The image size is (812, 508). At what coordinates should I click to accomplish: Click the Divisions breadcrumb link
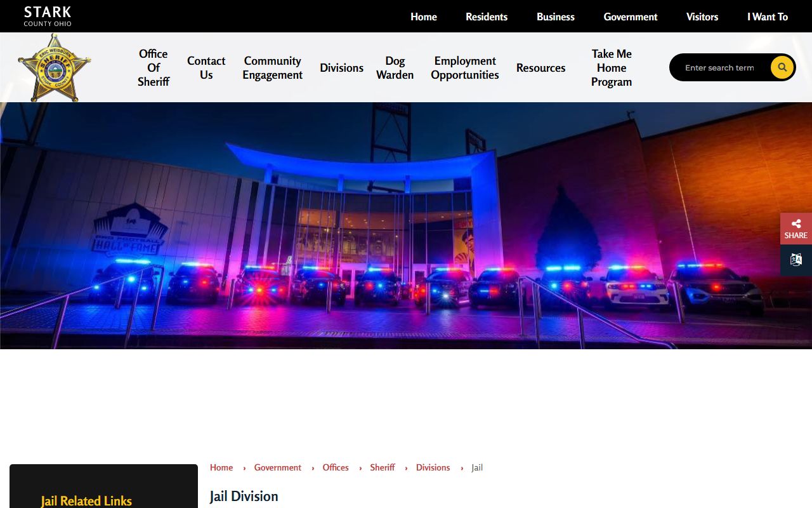tap(433, 467)
